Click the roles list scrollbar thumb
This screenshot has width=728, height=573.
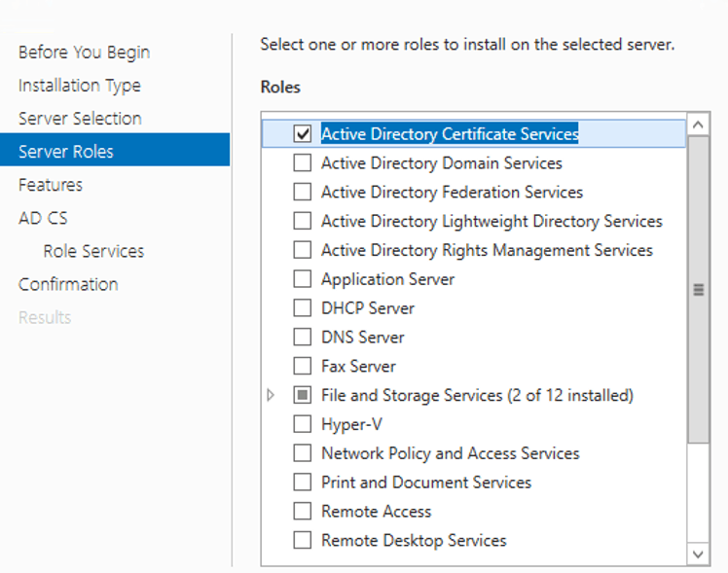[698, 290]
